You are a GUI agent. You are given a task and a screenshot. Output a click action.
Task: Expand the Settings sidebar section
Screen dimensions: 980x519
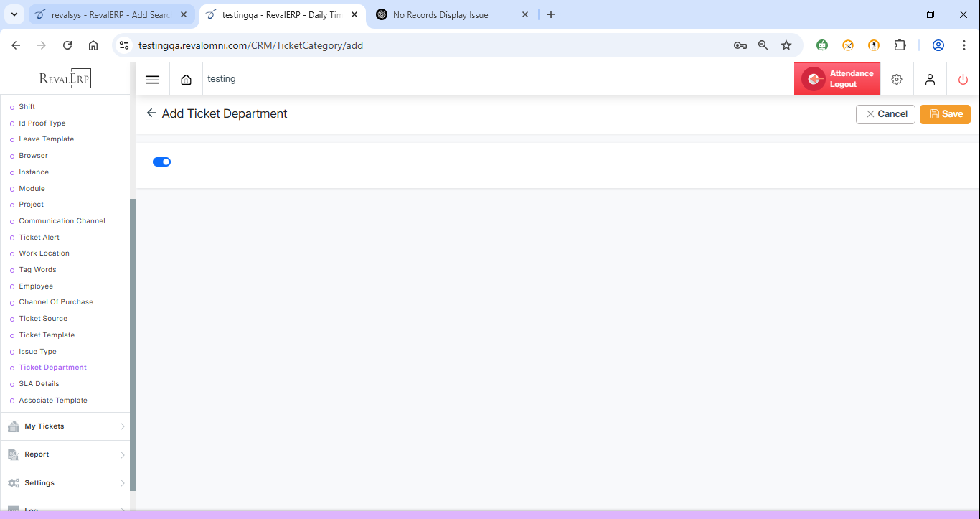pyautogui.click(x=65, y=483)
